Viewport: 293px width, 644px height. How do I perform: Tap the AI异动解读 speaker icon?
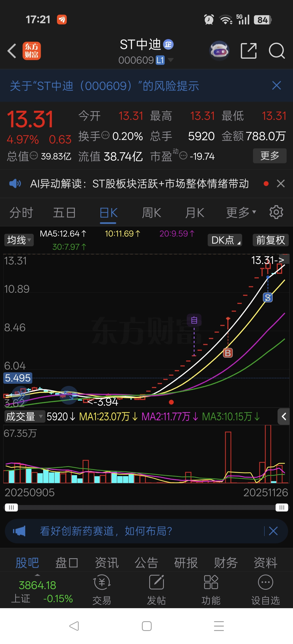(15, 184)
